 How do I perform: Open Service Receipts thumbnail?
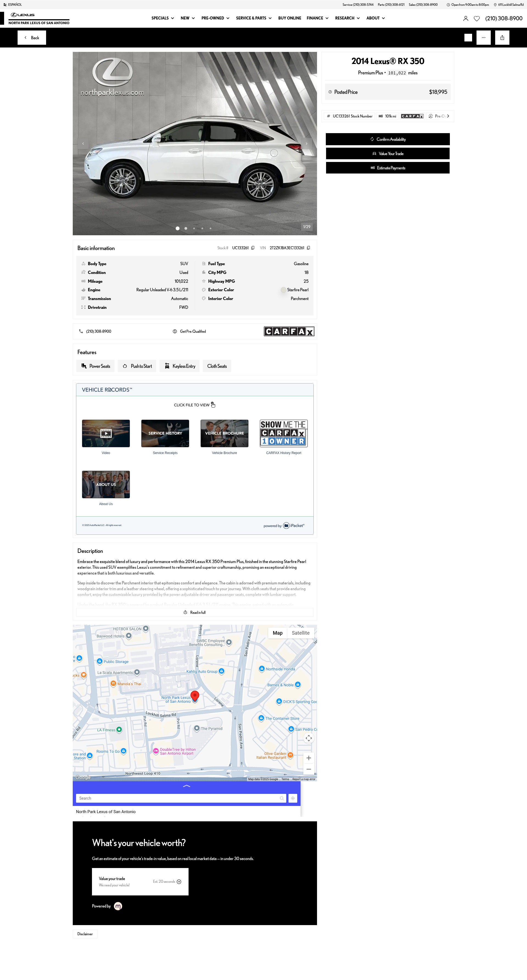165,433
